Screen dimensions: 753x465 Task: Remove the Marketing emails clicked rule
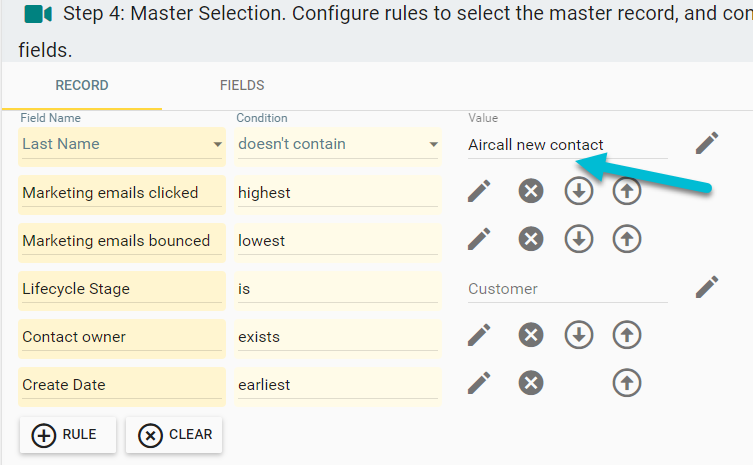(x=531, y=191)
